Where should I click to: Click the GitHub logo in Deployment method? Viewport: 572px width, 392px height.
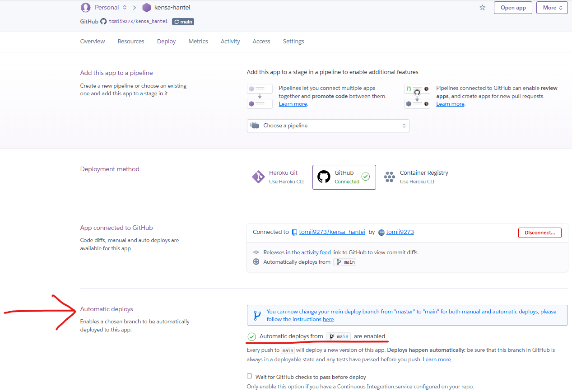click(324, 177)
